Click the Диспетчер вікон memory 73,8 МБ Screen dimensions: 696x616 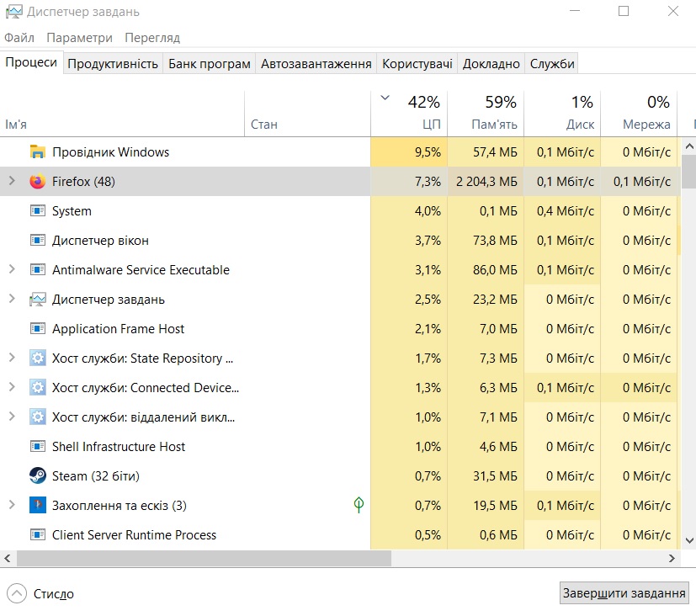495,241
